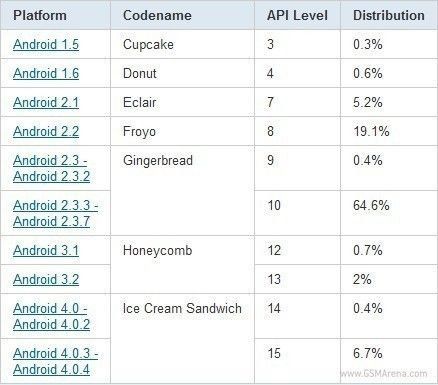Click the 19.1% Froyo distribution cell
Image resolution: width=438 pixels, height=385 pixels.
point(371,131)
